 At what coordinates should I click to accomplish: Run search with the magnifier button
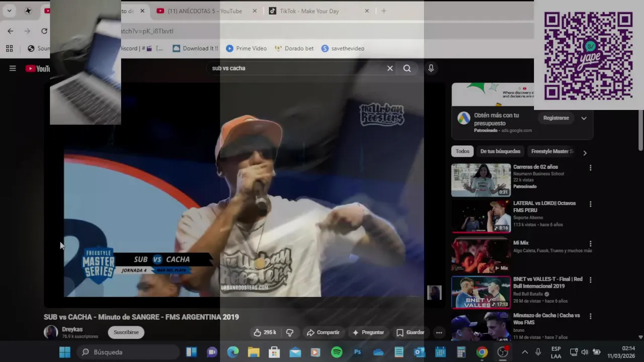407,68
